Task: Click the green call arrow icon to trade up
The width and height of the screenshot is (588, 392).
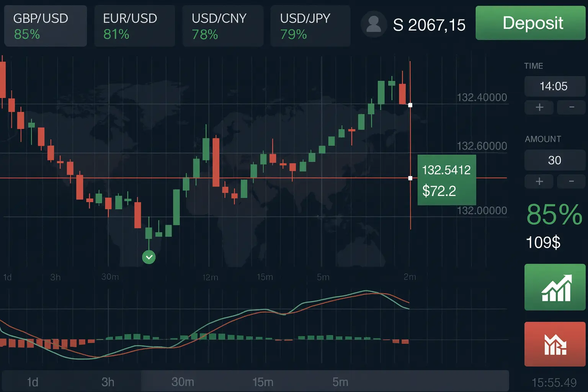Action: [555, 287]
